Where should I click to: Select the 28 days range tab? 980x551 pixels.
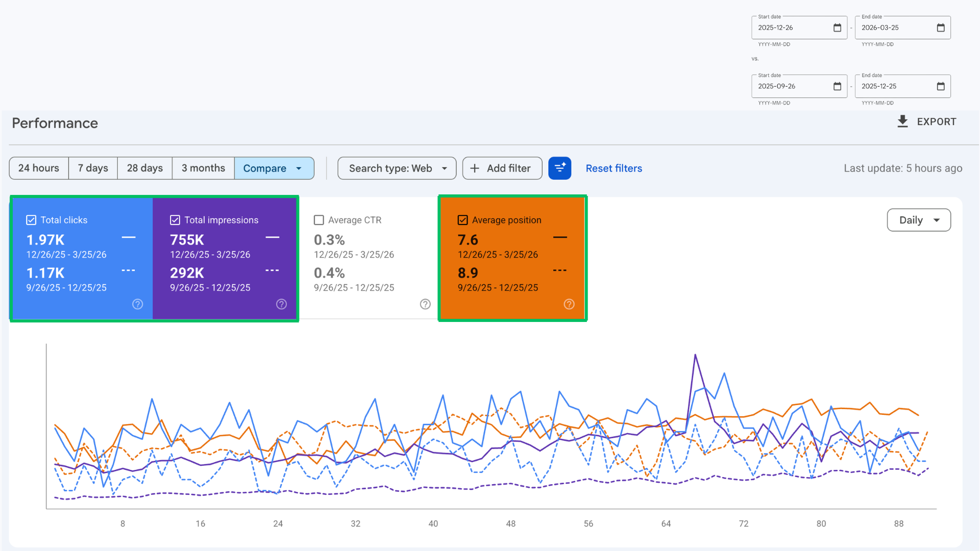pos(145,168)
